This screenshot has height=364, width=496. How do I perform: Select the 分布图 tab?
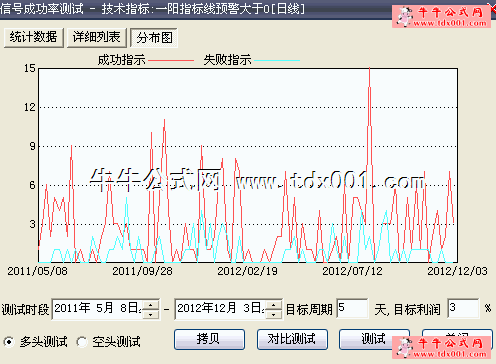click(x=154, y=38)
